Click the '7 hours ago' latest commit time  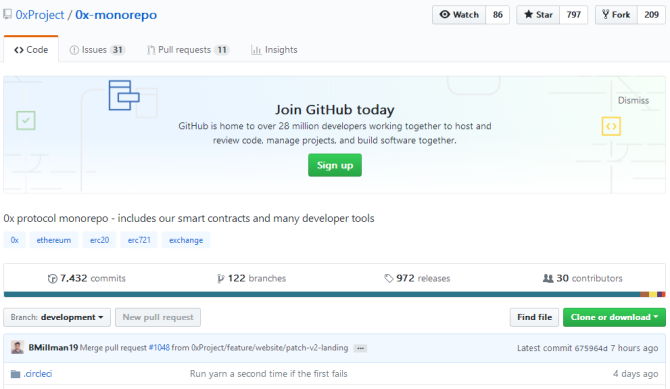pyautogui.click(x=634, y=348)
